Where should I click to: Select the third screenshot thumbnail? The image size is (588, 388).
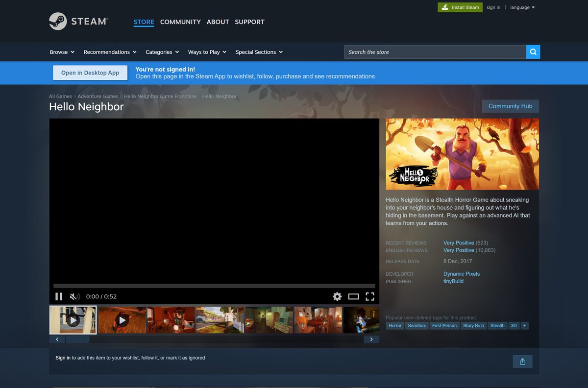point(171,320)
